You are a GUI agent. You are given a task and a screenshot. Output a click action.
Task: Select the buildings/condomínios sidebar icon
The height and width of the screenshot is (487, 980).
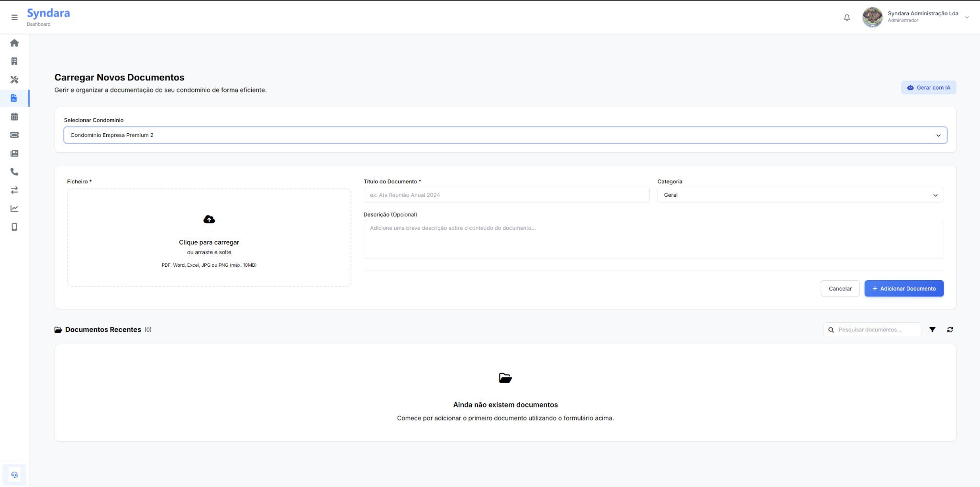14,61
